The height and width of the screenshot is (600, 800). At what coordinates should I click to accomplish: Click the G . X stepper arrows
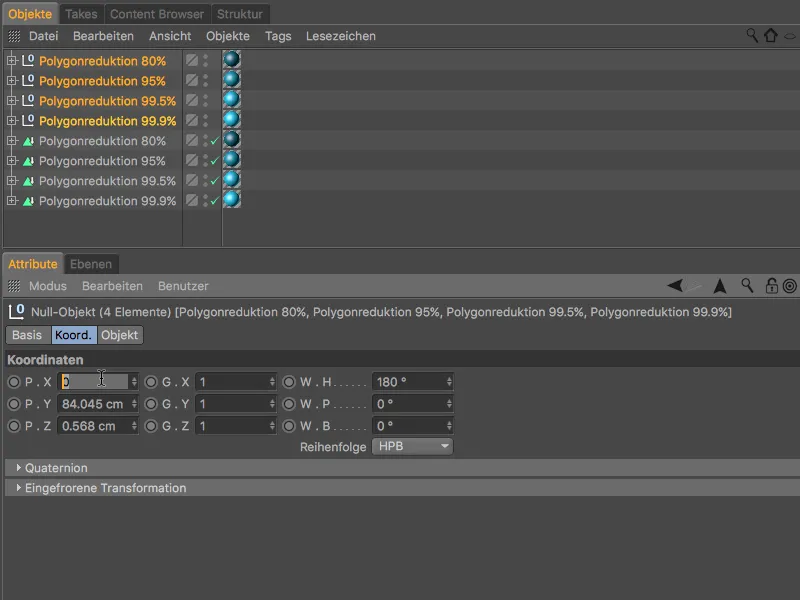pos(272,382)
